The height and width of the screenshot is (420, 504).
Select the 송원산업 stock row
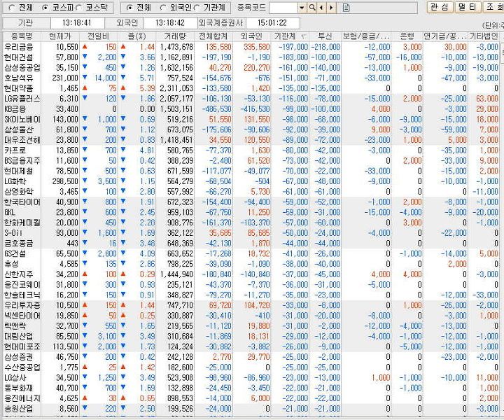pos(251,409)
